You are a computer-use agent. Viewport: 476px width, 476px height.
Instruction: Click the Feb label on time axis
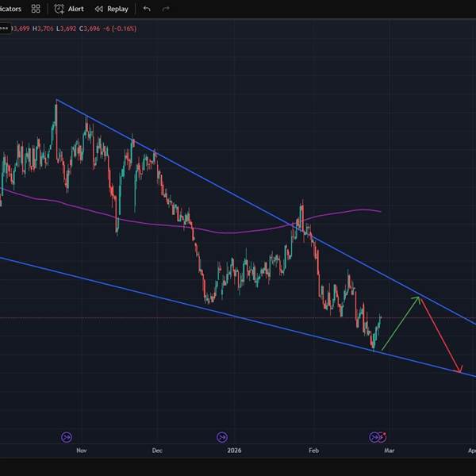click(x=313, y=451)
